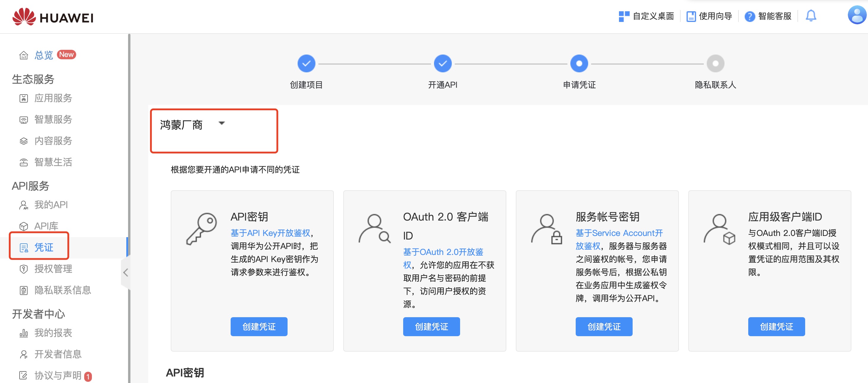Click the 隐私联系人 step circle
The width and height of the screenshot is (868, 383).
click(715, 63)
